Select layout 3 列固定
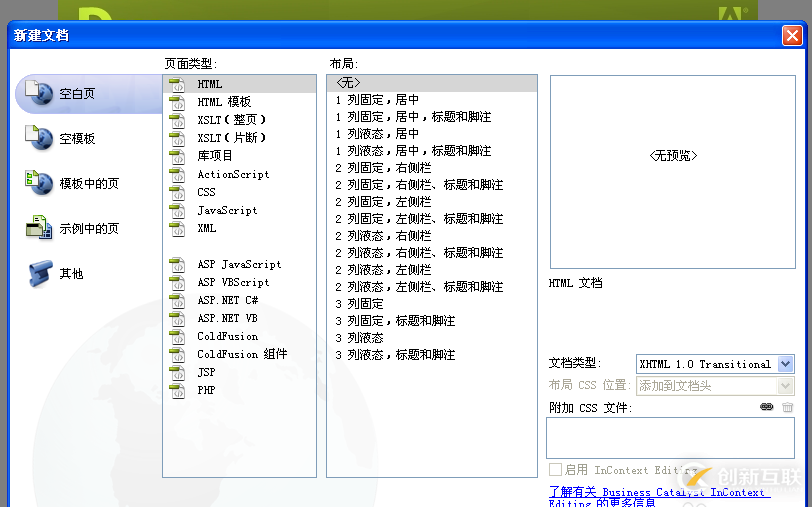 pyautogui.click(x=432, y=304)
